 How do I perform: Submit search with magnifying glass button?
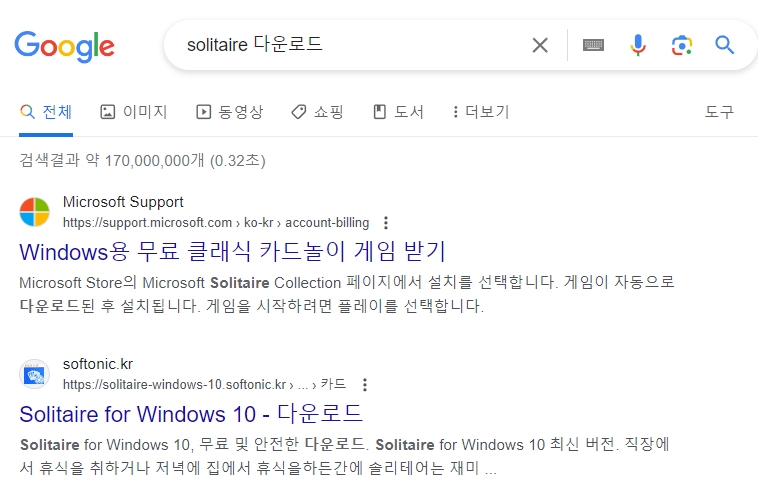725,45
